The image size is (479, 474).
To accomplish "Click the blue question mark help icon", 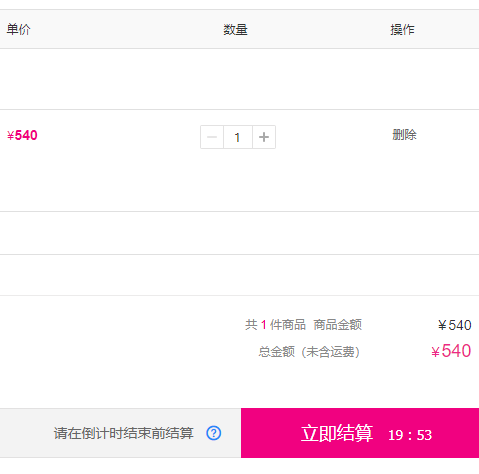I will (x=214, y=433).
